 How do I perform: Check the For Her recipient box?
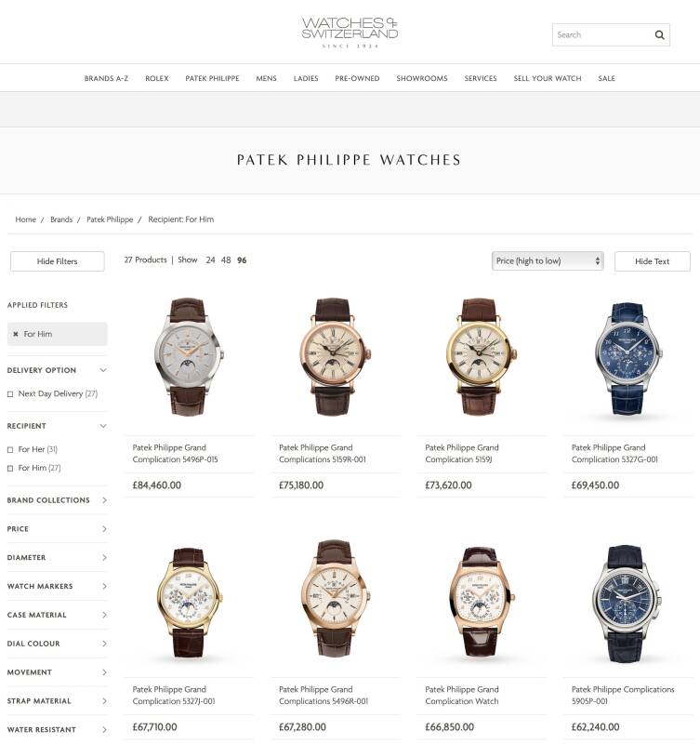[10, 449]
